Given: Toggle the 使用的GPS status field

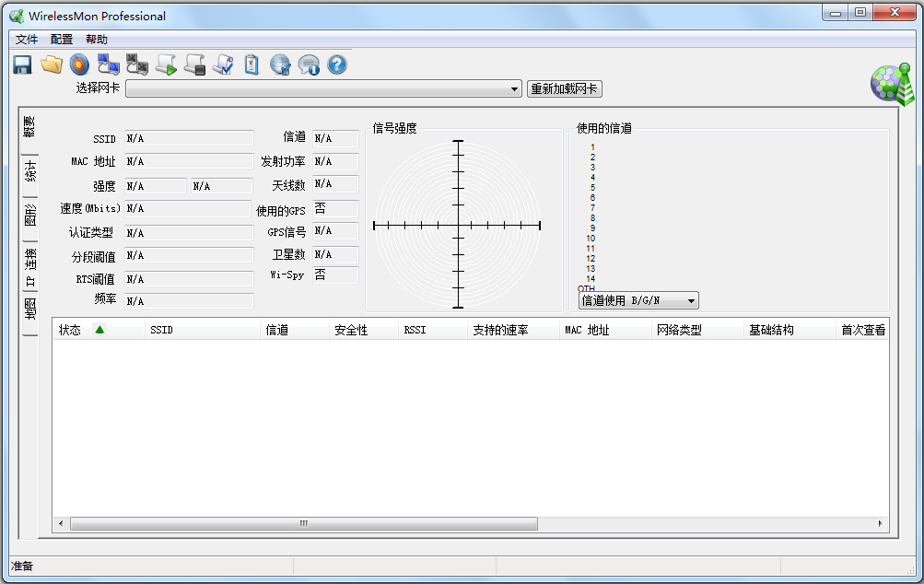Looking at the screenshot, I should (334, 208).
